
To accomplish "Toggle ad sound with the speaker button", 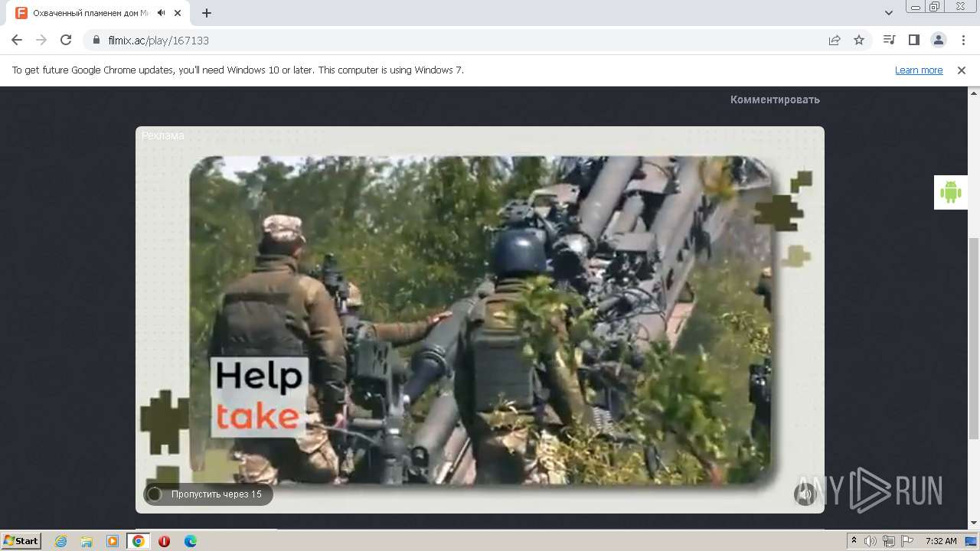I will point(805,494).
